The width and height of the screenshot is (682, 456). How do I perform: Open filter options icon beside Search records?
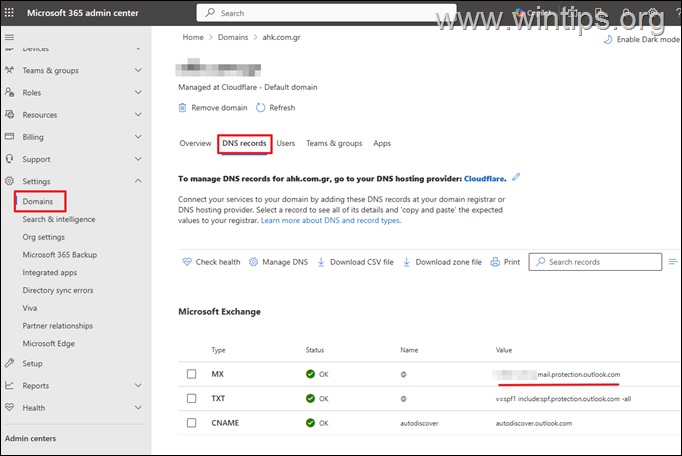pyautogui.click(x=672, y=262)
